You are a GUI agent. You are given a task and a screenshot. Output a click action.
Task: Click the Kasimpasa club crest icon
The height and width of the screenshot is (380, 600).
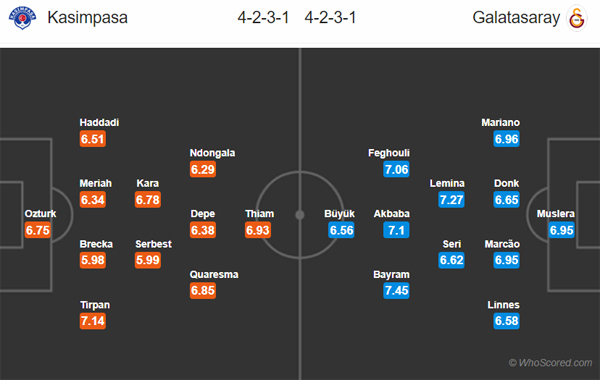tap(23, 18)
